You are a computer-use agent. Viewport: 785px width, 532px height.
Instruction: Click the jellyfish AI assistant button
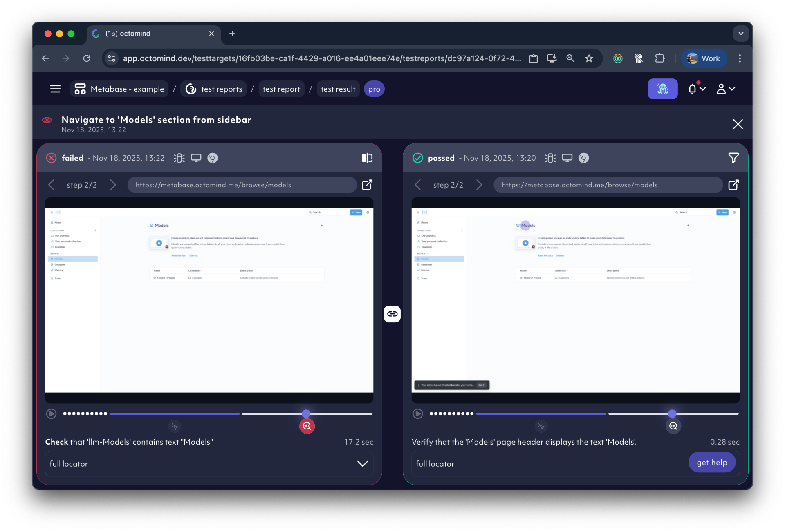(662, 89)
